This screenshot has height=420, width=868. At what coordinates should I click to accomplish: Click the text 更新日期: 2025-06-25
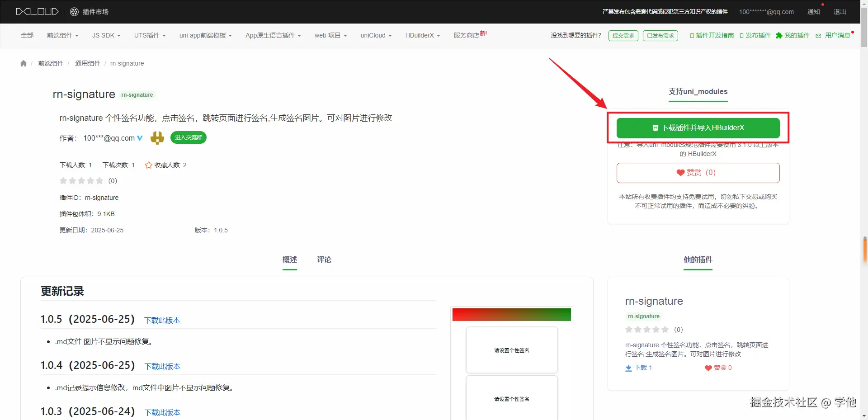91,230
